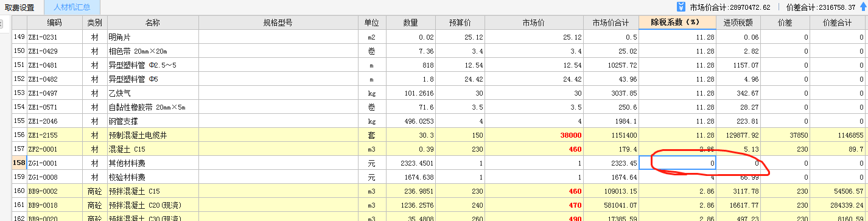Click code cell BB9-0018

point(54,205)
